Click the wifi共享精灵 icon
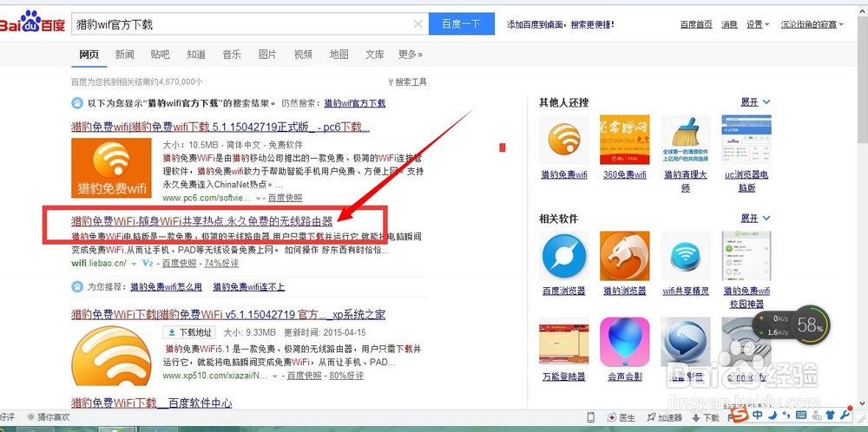The width and height of the screenshot is (868, 432). (x=686, y=256)
